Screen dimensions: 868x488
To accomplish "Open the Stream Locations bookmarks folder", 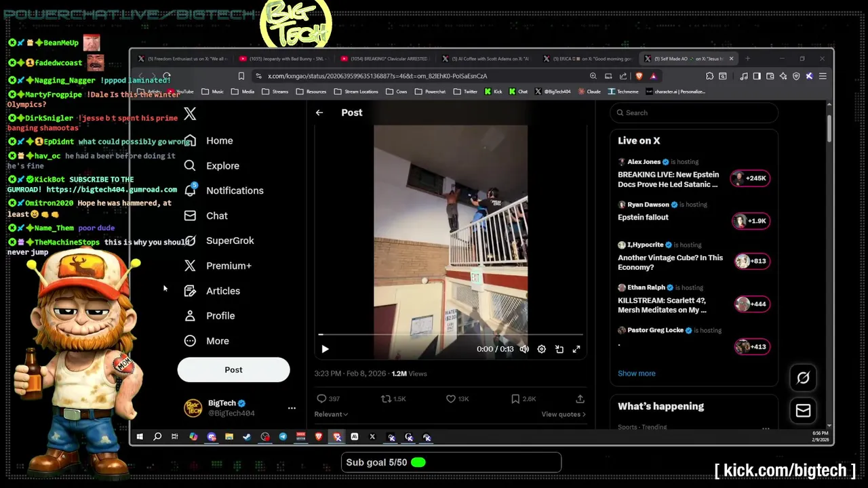I will [x=355, y=91].
